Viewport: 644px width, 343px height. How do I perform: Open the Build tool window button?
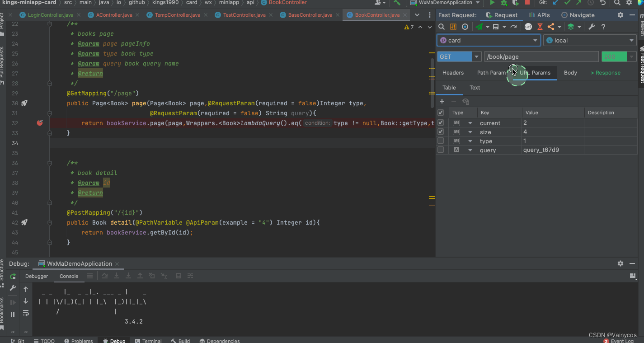click(180, 341)
